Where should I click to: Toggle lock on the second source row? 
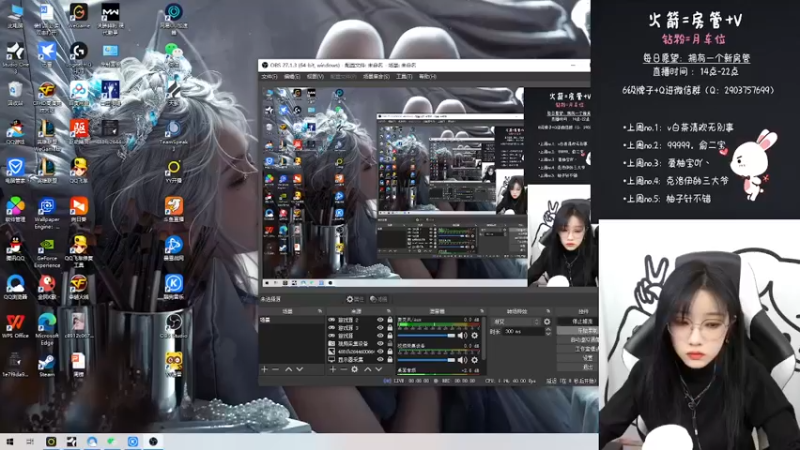coord(390,328)
